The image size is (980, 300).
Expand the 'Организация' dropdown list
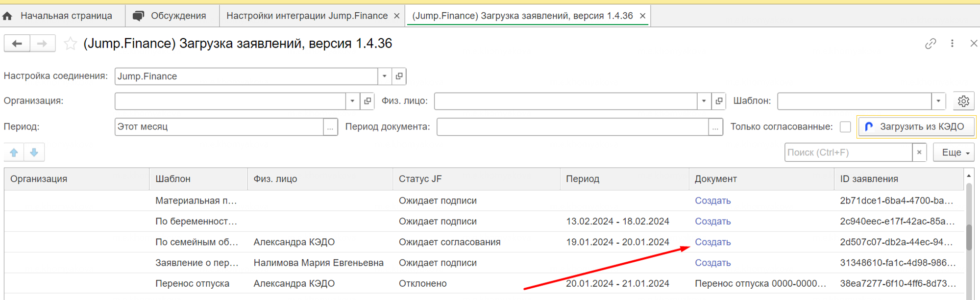pos(352,101)
